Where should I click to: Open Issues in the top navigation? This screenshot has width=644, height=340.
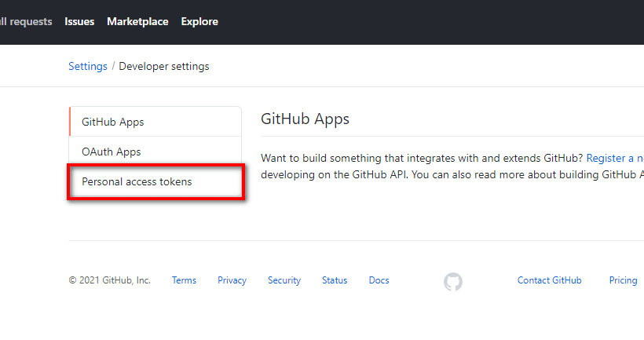click(x=79, y=21)
